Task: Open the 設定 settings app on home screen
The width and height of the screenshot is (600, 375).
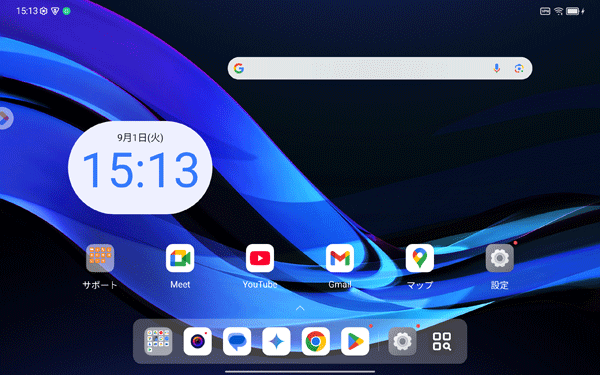Action: pos(500,258)
